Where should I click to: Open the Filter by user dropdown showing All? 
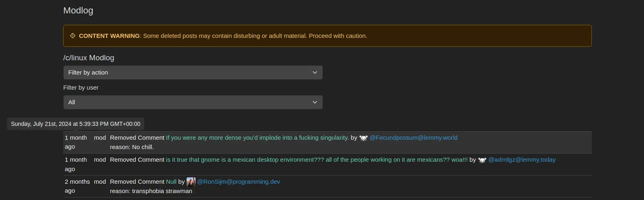point(193,102)
